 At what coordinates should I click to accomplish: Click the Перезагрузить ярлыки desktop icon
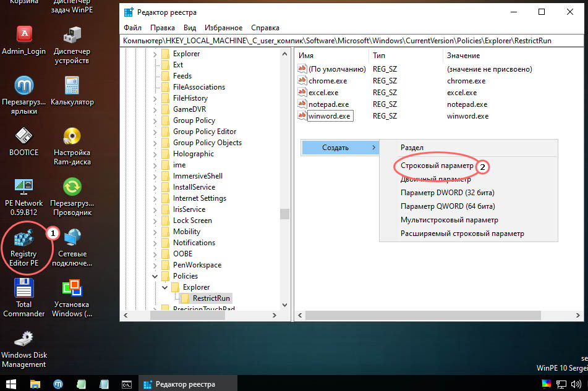tap(24, 96)
